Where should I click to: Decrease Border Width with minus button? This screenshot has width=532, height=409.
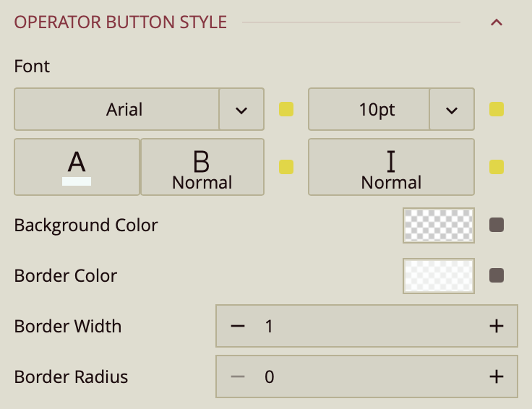[x=238, y=327]
